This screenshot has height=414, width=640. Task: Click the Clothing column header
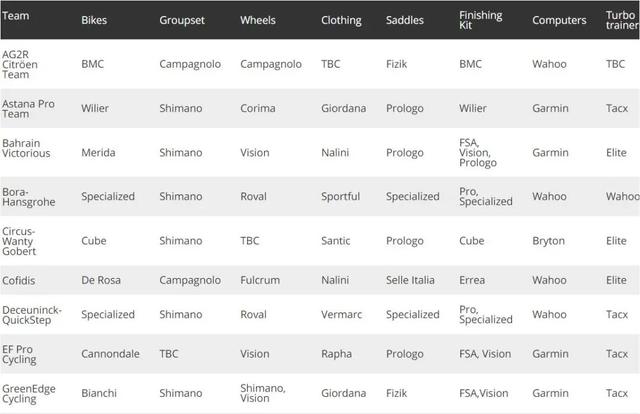(x=341, y=20)
